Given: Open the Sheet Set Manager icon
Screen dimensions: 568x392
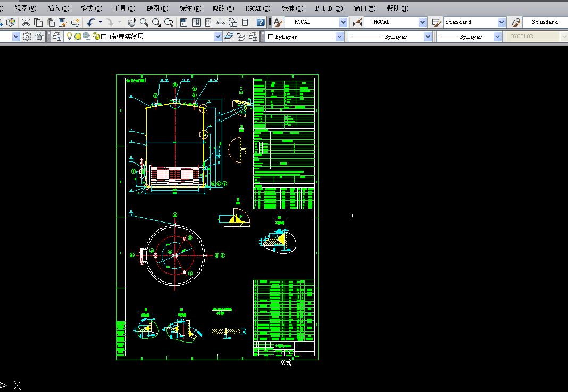Looking at the screenshot, I should pos(220,22).
